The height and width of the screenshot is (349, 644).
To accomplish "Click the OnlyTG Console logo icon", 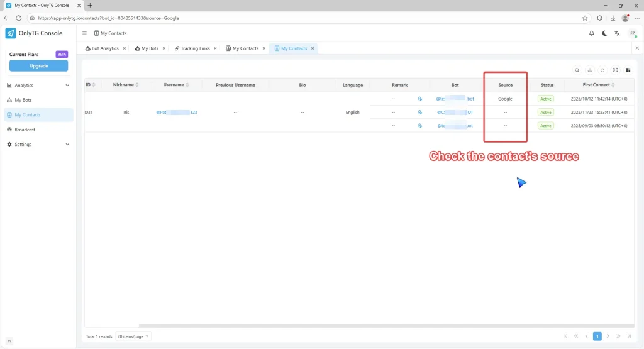I will (x=11, y=33).
